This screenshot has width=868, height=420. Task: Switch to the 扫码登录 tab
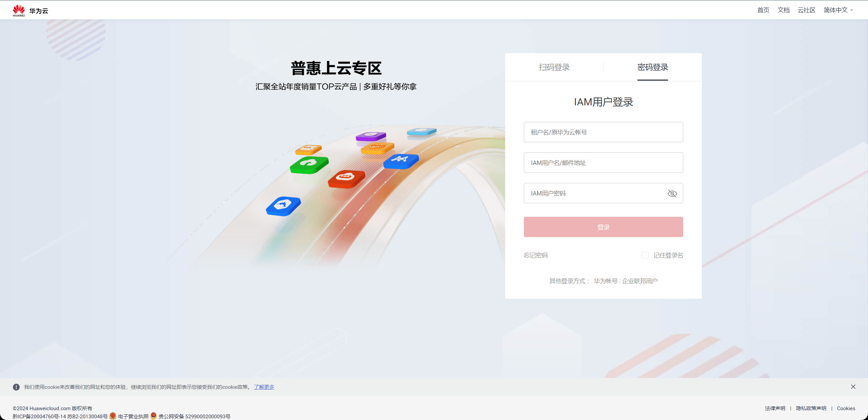pyautogui.click(x=554, y=67)
